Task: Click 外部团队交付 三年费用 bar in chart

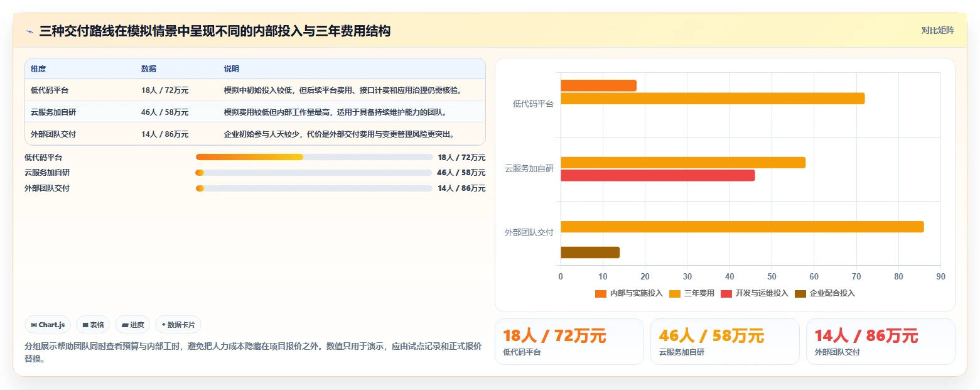Action: pyautogui.click(x=742, y=227)
